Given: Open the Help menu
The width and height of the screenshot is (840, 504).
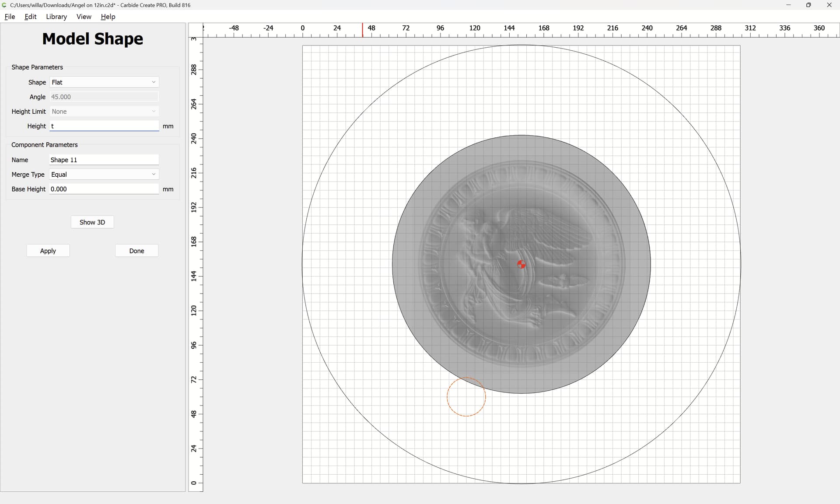Looking at the screenshot, I should [x=108, y=17].
